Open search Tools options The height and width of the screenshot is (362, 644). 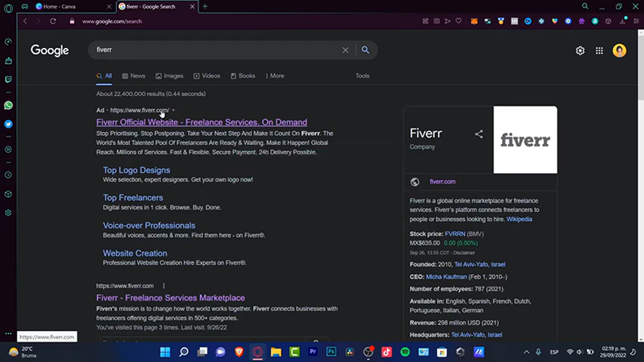[x=362, y=76]
